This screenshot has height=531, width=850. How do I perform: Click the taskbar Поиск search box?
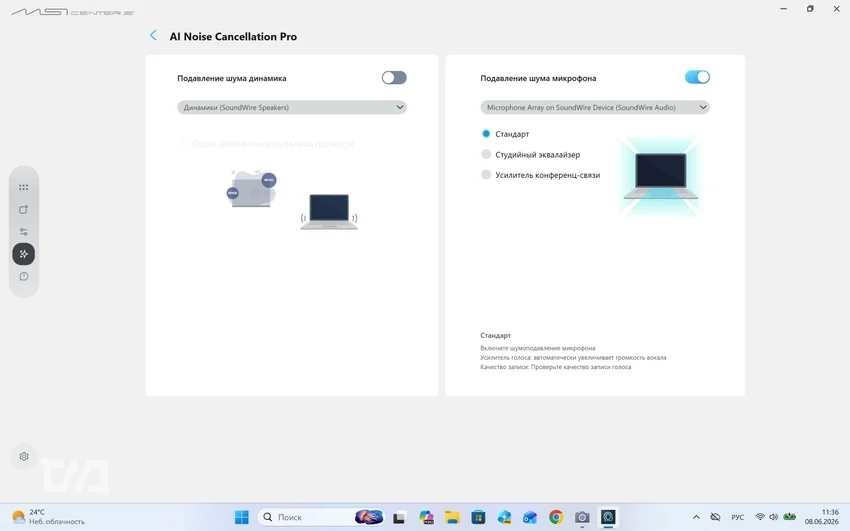coord(321,517)
